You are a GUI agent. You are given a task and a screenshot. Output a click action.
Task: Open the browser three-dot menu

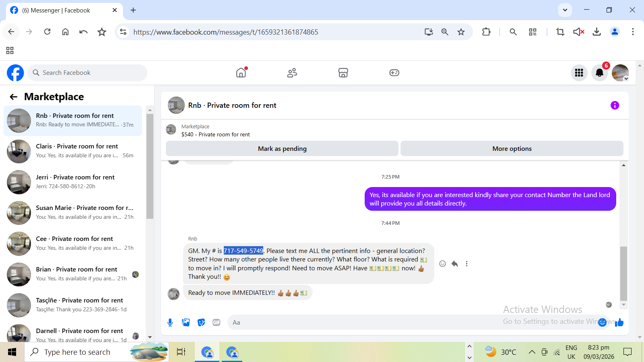[633, 32]
